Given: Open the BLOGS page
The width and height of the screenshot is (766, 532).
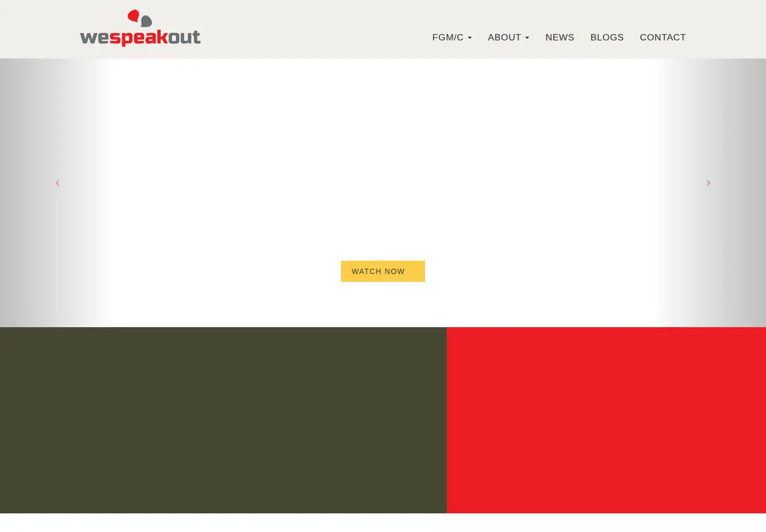Looking at the screenshot, I should click(x=607, y=37).
